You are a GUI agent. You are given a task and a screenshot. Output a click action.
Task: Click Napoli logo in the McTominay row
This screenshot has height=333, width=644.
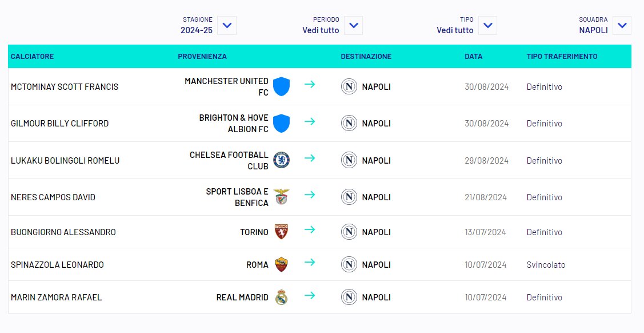(349, 87)
